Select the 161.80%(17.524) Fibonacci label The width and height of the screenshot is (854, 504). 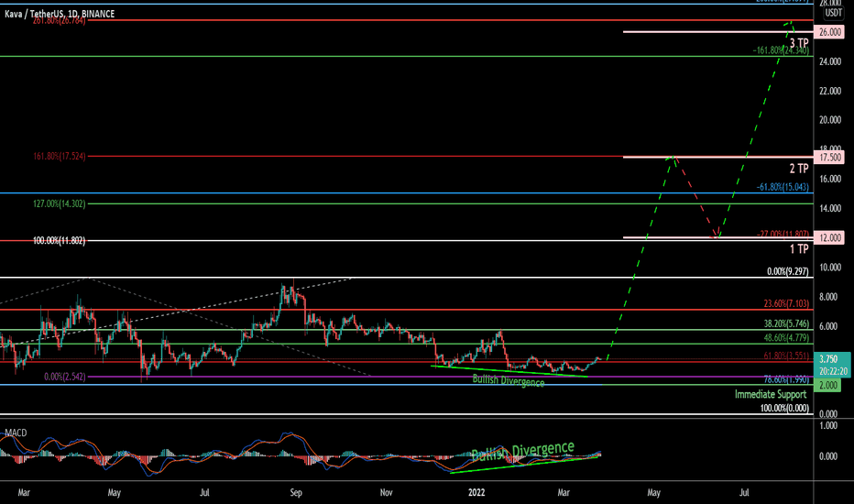pyautogui.click(x=59, y=157)
